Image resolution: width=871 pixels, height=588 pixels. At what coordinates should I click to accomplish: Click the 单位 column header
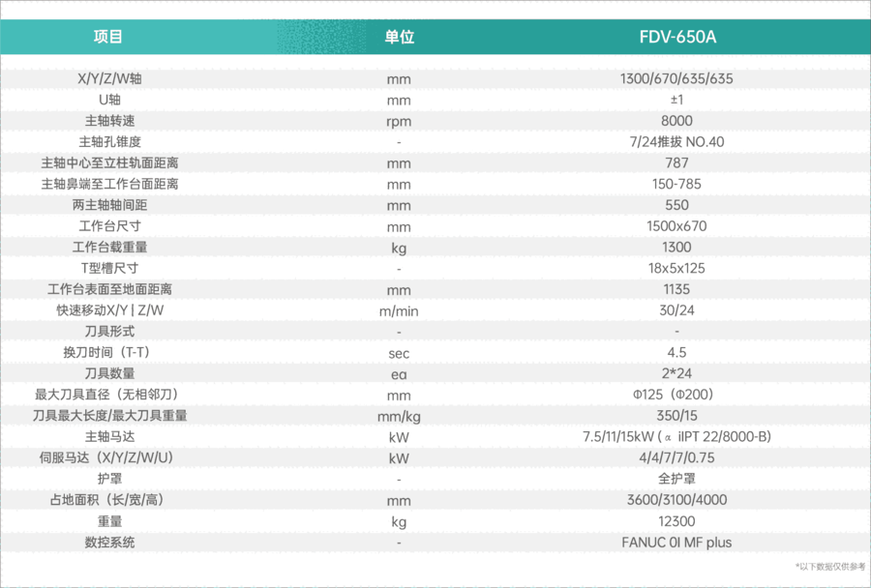point(399,38)
